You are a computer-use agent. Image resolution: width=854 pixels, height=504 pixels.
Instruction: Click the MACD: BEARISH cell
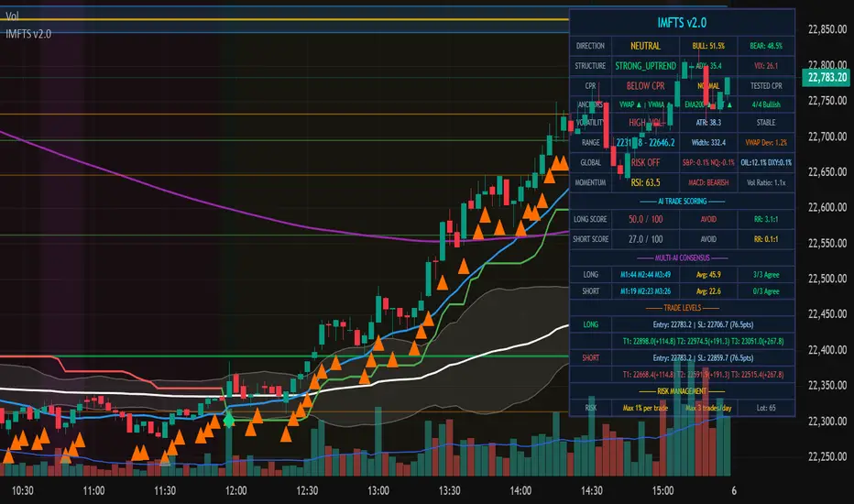click(708, 182)
